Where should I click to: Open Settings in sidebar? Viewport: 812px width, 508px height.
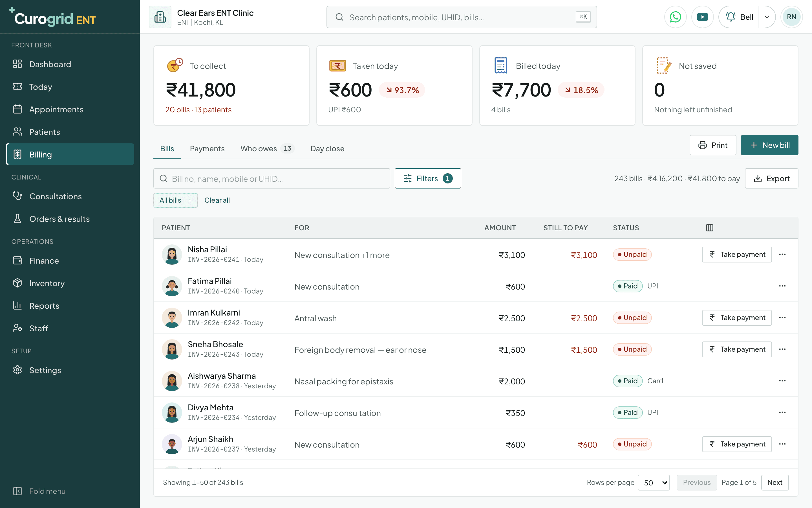70,370
